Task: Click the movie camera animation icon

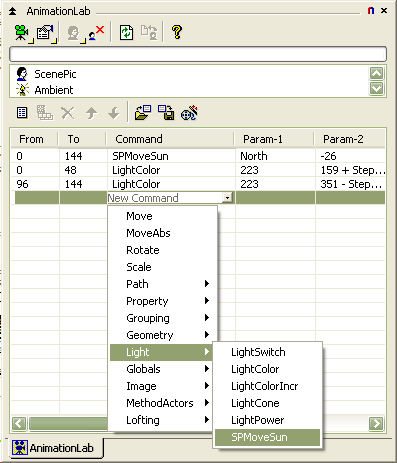Action: [22, 33]
